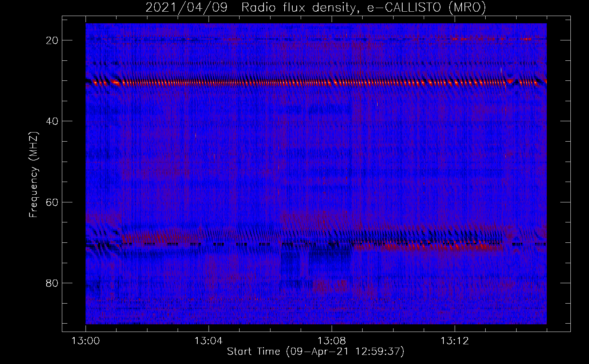Image resolution: width=589 pixels, height=364 pixels.
Task: Click the bright orange interference band near 30 MHz
Action: pos(316,83)
